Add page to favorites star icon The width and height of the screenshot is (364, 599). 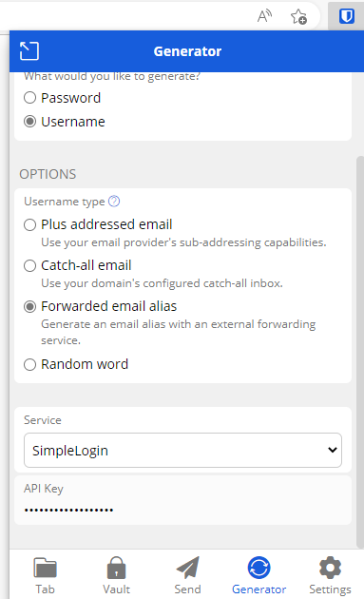(298, 16)
